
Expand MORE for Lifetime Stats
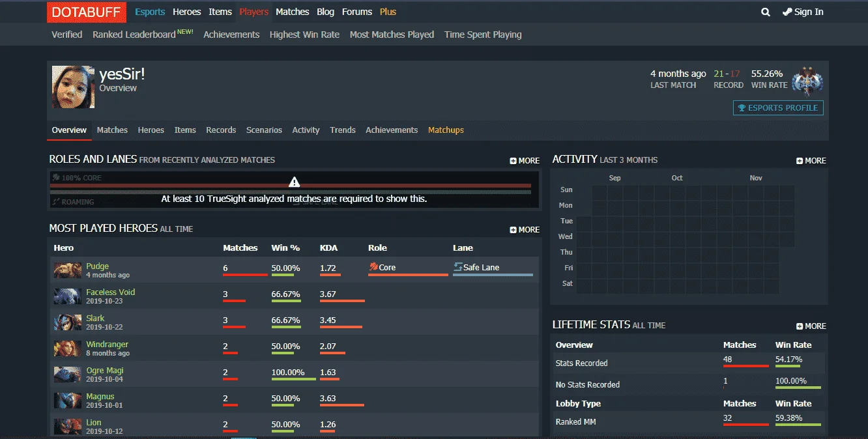(x=811, y=326)
